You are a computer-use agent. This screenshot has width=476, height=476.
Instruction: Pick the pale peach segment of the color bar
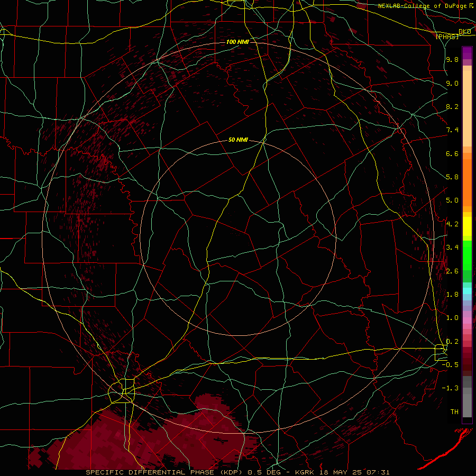[x=467, y=108]
